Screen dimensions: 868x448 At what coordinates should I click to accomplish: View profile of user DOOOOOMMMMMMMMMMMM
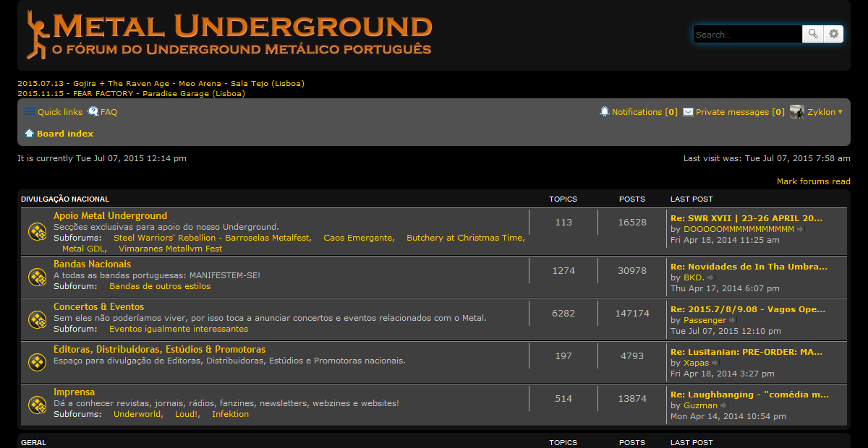click(x=739, y=229)
